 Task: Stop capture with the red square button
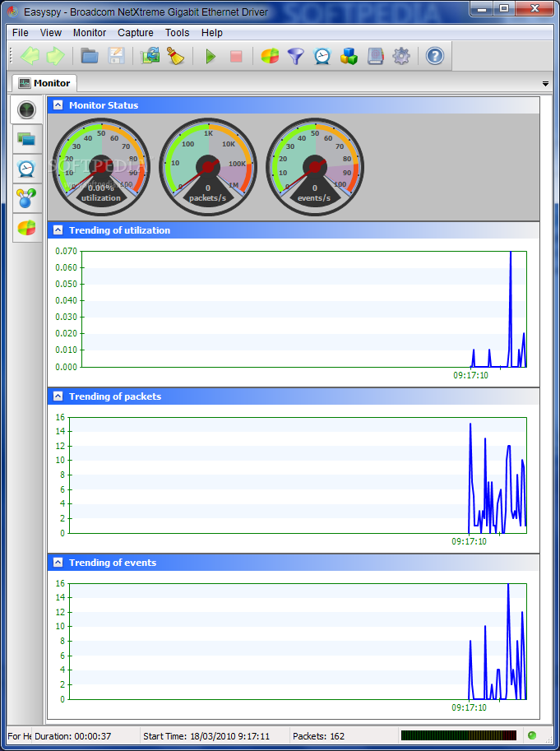click(x=236, y=57)
